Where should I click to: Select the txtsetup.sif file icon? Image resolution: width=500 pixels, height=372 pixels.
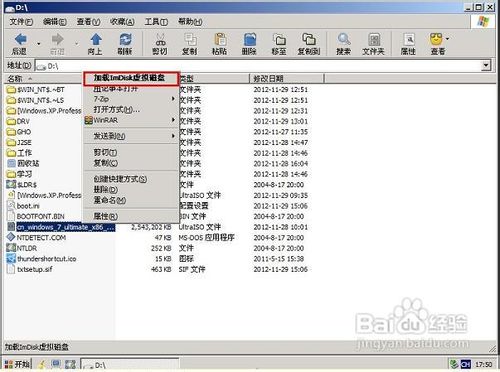point(11,269)
